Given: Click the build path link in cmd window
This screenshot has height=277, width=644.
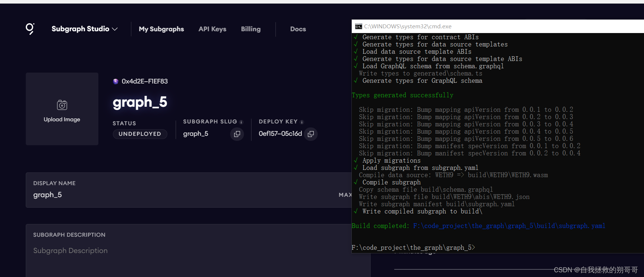Looking at the screenshot, I should click(x=509, y=226).
